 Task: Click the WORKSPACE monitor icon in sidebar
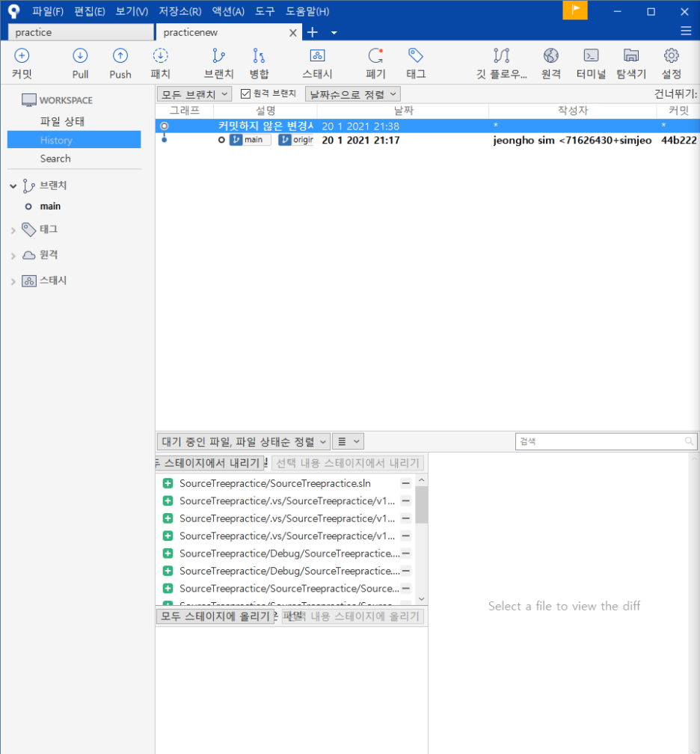[x=29, y=100]
